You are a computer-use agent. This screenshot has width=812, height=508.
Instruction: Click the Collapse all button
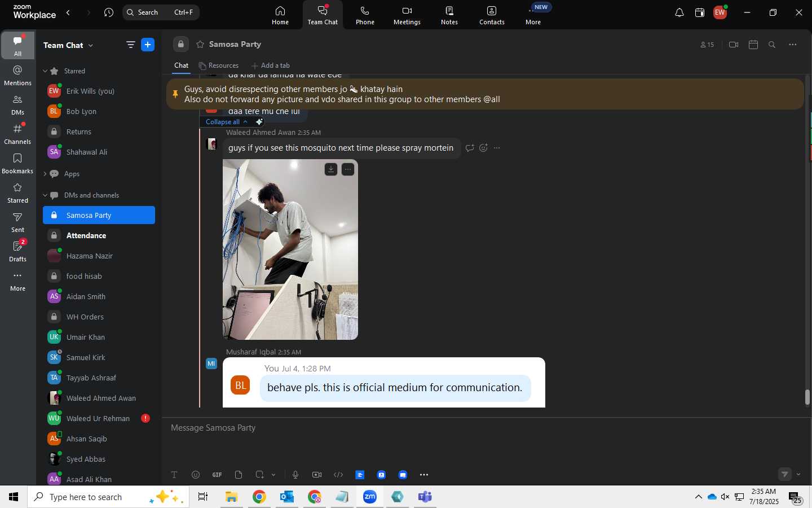[x=226, y=122]
